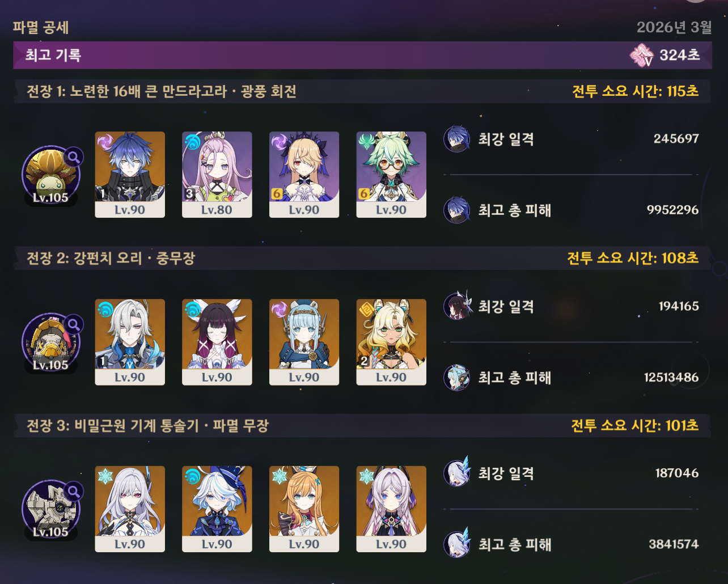
Task: Select the silver-haired character in Stage 2
Action: (130, 342)
